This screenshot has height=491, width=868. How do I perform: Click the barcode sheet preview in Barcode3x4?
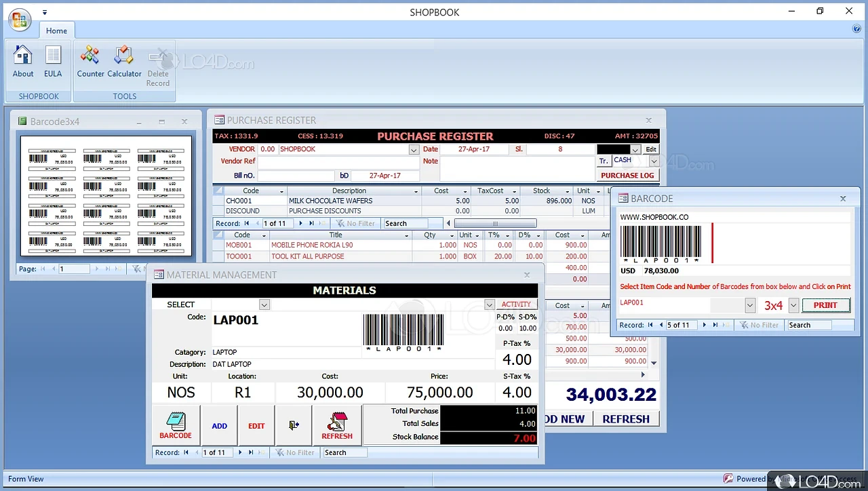pos(106,196)
